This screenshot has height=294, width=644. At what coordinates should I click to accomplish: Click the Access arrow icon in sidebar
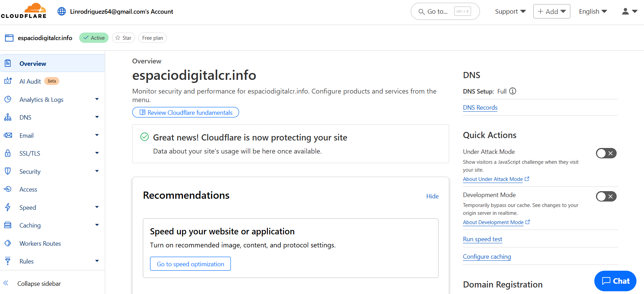(8, 189)
